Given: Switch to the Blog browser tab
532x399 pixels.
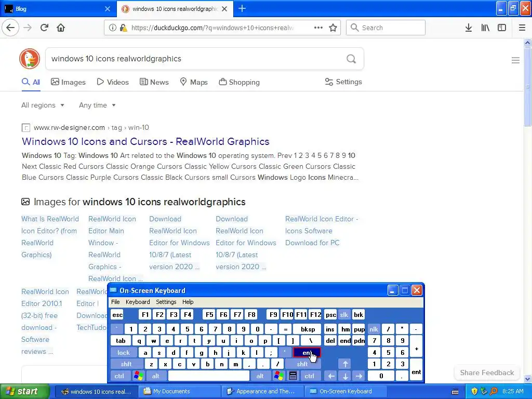Looking at the screenshot, I should tap(58, 8).
